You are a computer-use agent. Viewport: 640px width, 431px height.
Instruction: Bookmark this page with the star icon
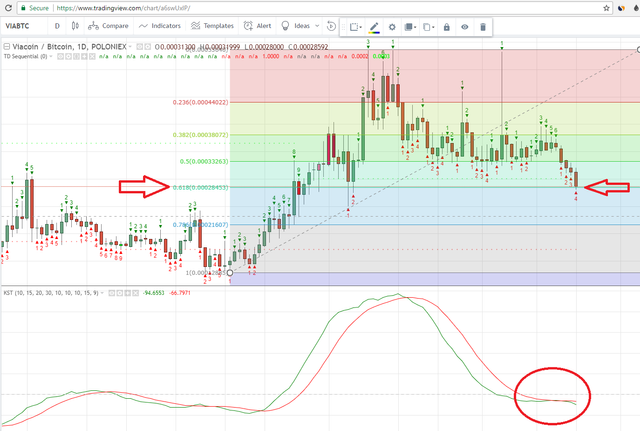pyautogui.click(x=607, y=8)
